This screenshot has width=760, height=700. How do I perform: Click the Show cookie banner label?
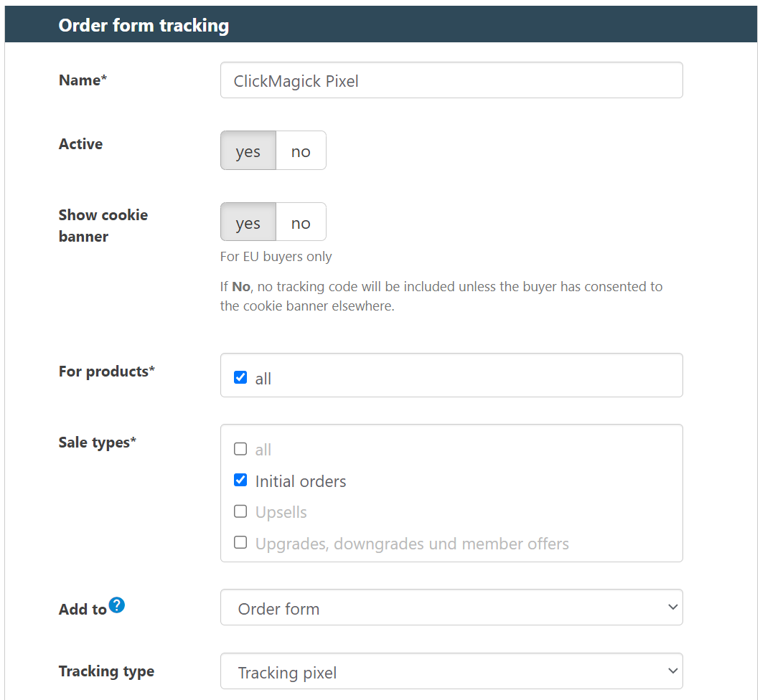point(103,225)
